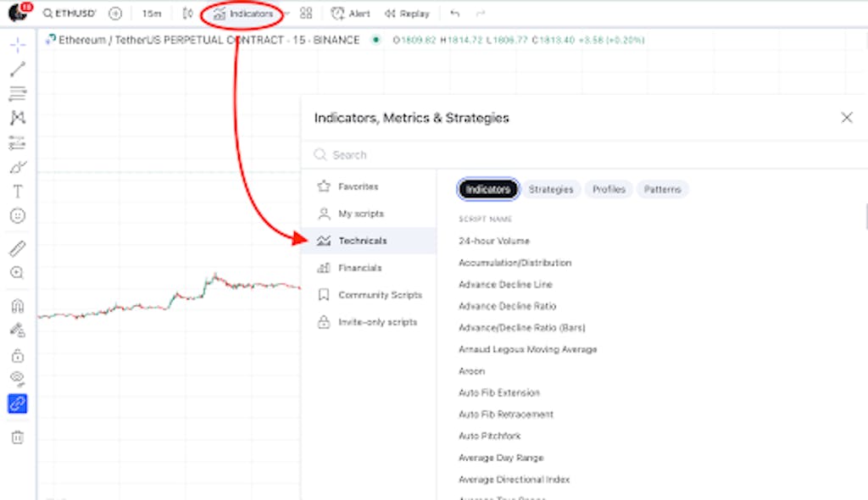
Task: Switch to the Strategies tab
Action: click(551, 189)
